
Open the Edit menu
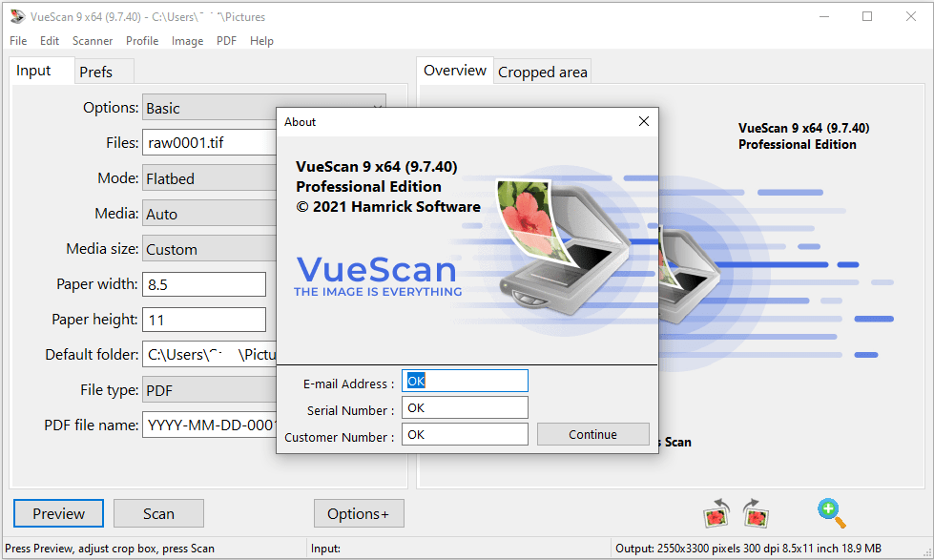click(x=50, y=40)
